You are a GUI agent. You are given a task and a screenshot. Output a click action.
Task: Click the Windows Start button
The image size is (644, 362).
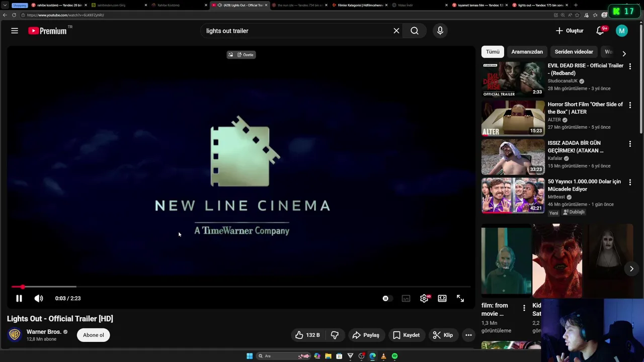tap(250, 356)
